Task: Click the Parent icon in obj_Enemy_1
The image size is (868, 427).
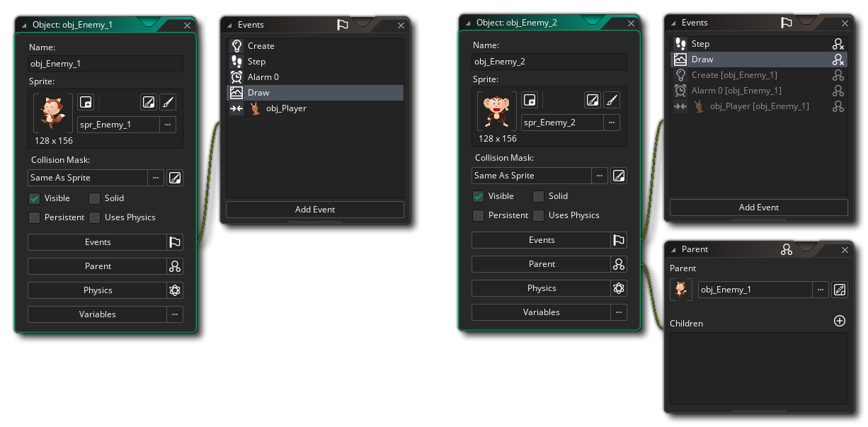Action: (x=175, y=266)
